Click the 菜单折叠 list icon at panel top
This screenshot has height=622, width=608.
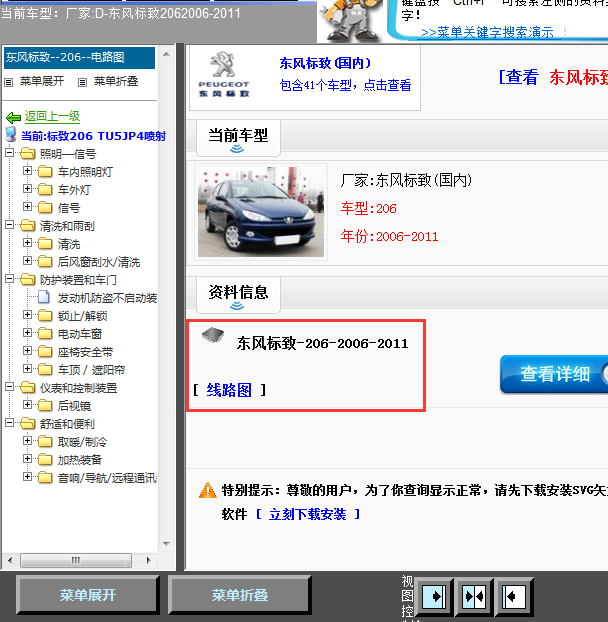(x=82, y=82)
